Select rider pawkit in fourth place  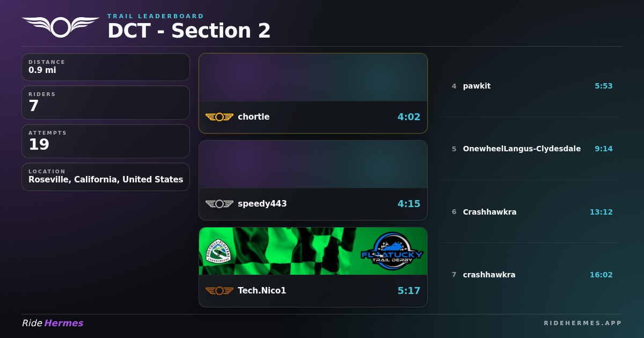pos(477,86)
